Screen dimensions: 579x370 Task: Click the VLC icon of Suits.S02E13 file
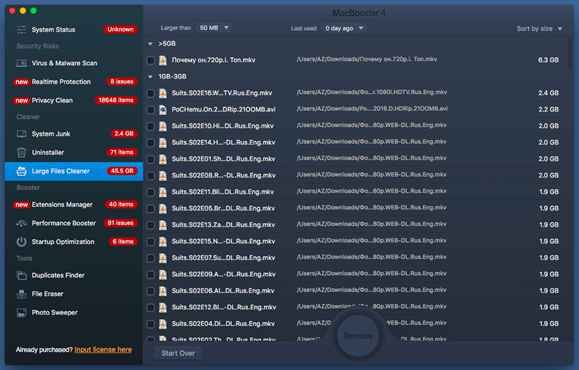[162, 225]
